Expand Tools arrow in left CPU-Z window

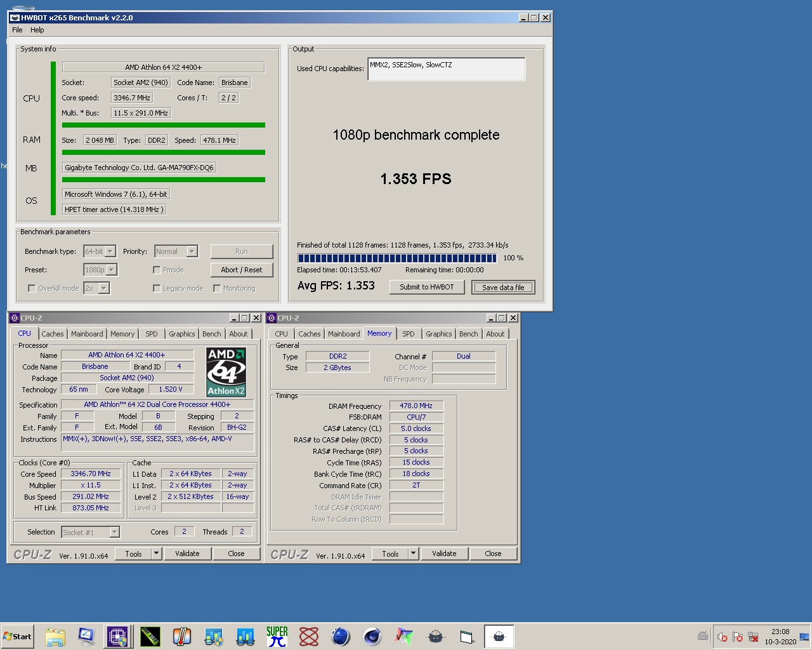[156, 554]
